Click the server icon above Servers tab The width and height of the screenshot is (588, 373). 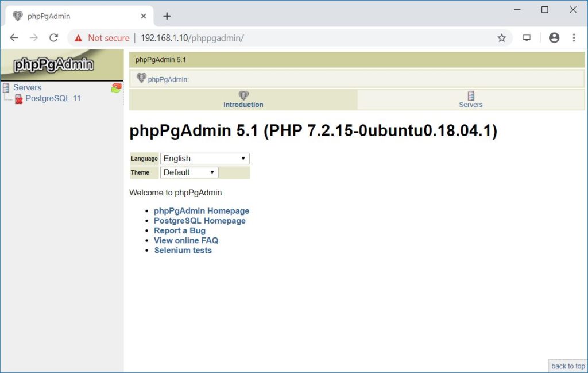[x=471, y=95]
